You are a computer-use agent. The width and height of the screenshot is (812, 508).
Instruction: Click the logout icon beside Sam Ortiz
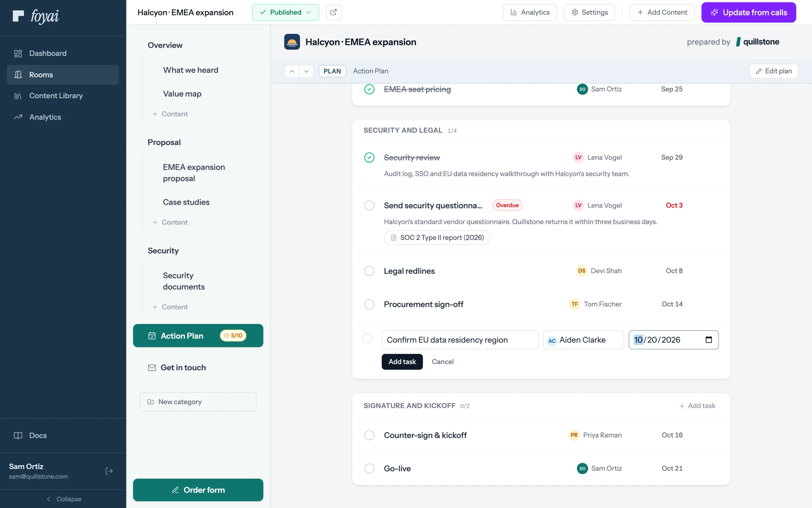[109, 471]
